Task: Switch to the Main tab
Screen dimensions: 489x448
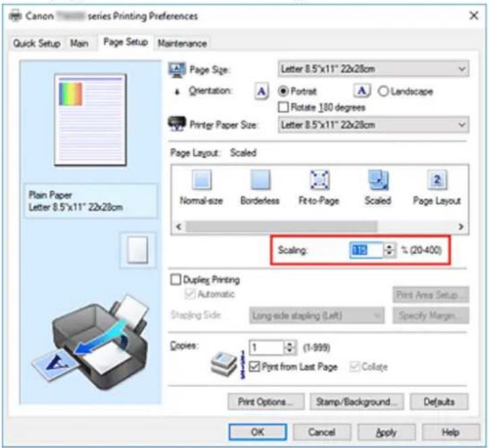Action: click(79, 43)
